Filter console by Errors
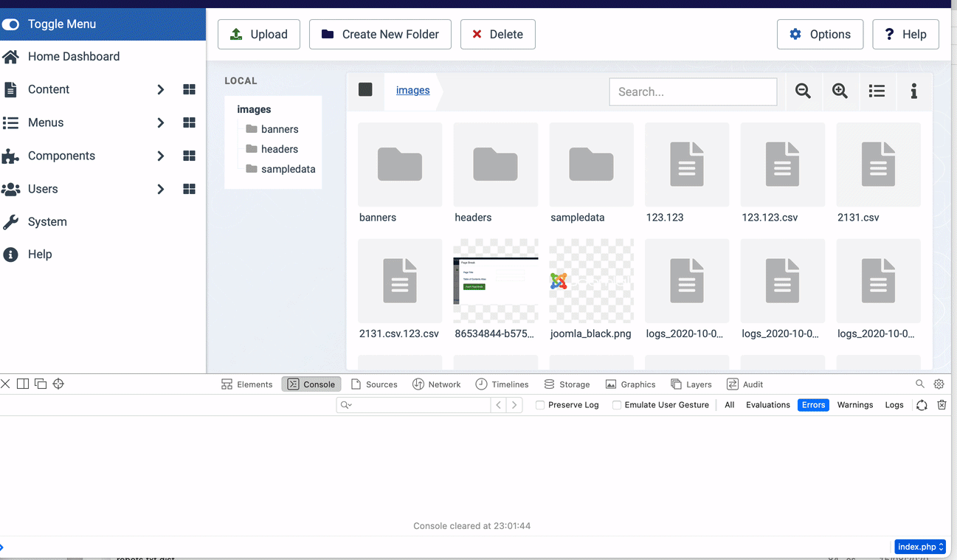 point(813,405)
